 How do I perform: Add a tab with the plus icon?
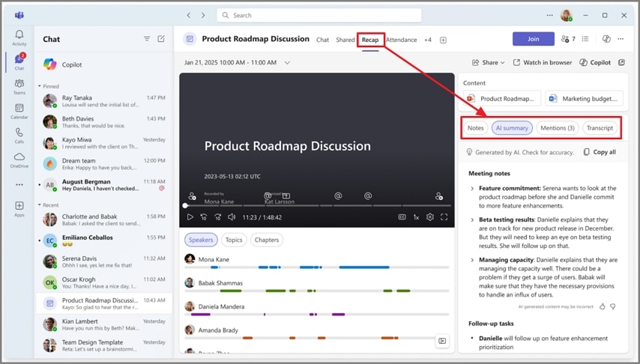tap(443, 40)
